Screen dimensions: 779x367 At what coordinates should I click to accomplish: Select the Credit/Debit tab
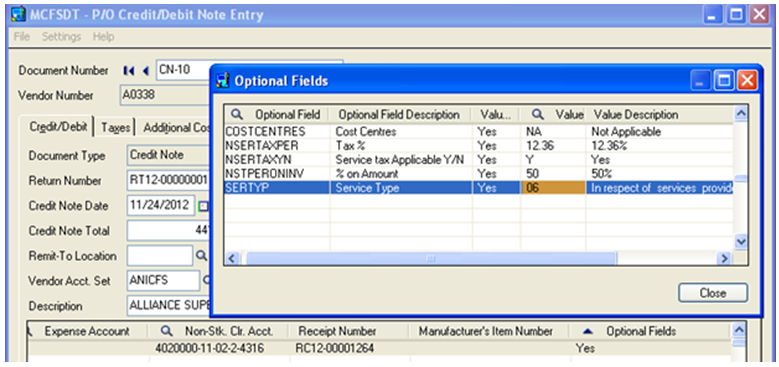pyautogui.click(x=58, y=127)
